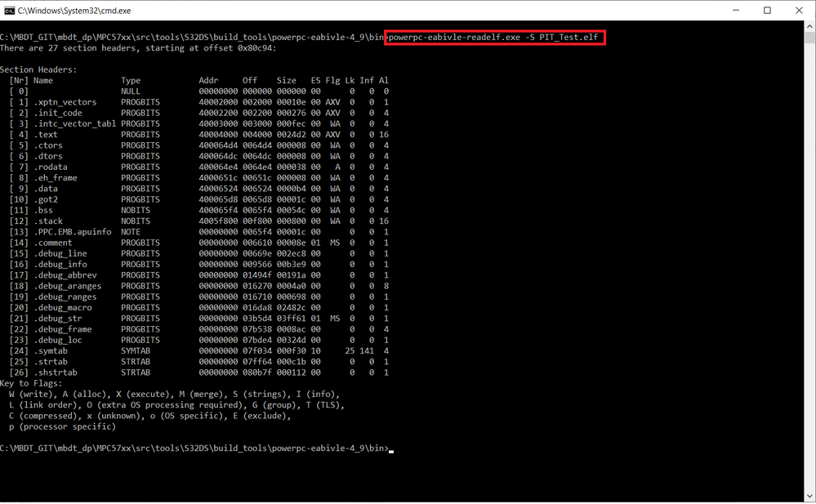Click the 'Section Headers:' line

(38, 69)
